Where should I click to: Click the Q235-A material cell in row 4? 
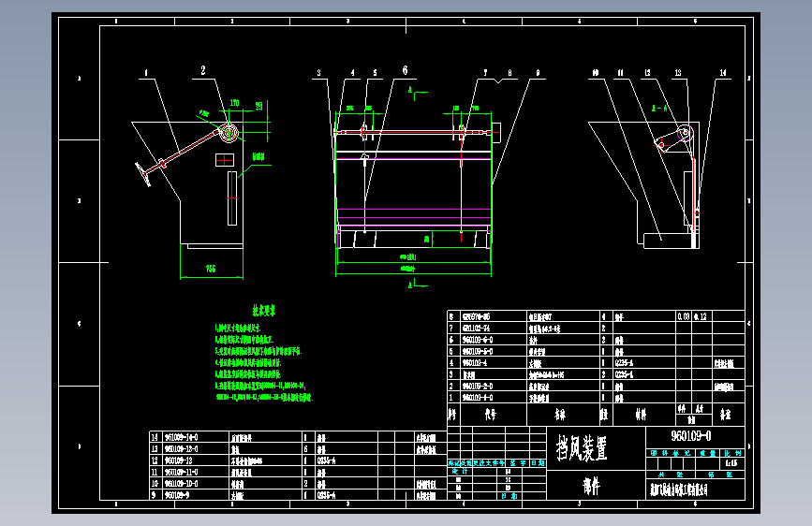624,363
